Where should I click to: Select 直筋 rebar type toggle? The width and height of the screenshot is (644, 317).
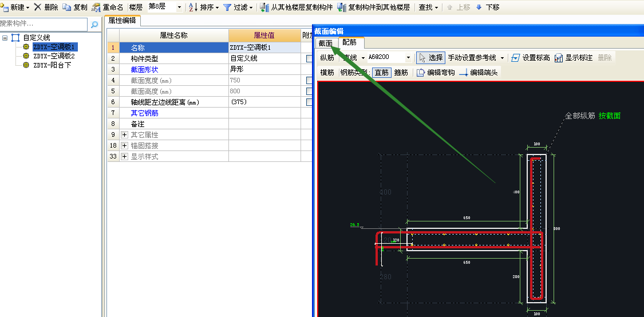382,73
